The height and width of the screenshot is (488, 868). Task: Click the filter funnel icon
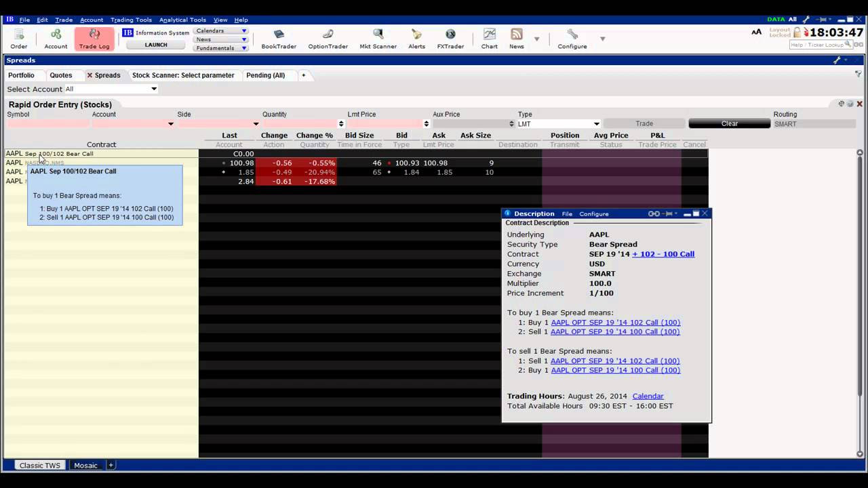pos(859,74)
